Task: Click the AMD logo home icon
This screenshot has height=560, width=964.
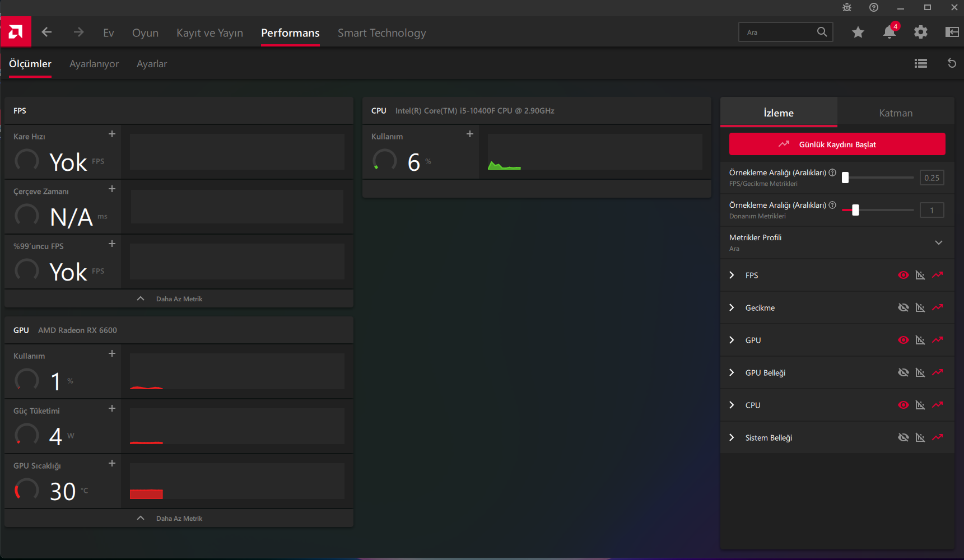Action: [16, 32]
